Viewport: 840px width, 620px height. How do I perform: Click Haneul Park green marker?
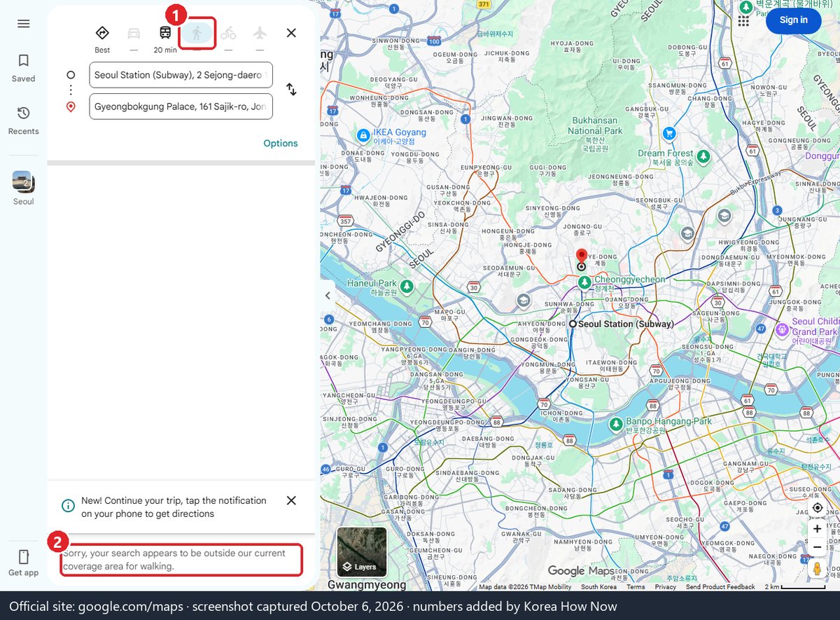coord(406,287)
